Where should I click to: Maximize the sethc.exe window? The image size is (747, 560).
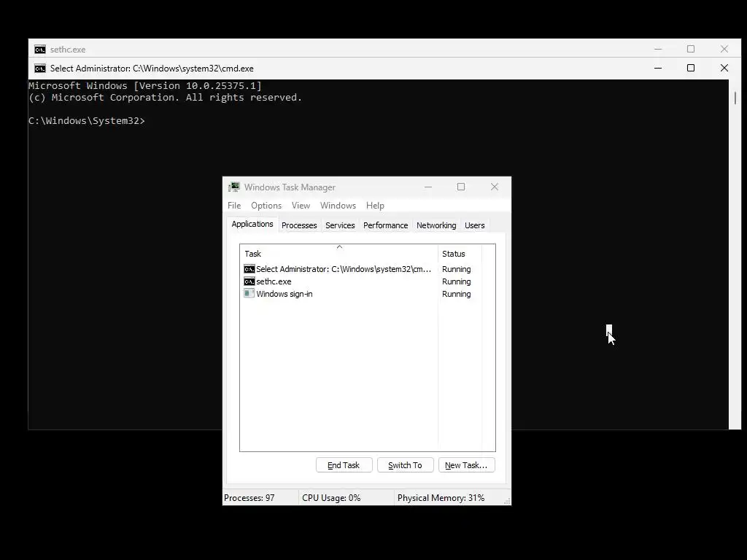pos(691,49)
